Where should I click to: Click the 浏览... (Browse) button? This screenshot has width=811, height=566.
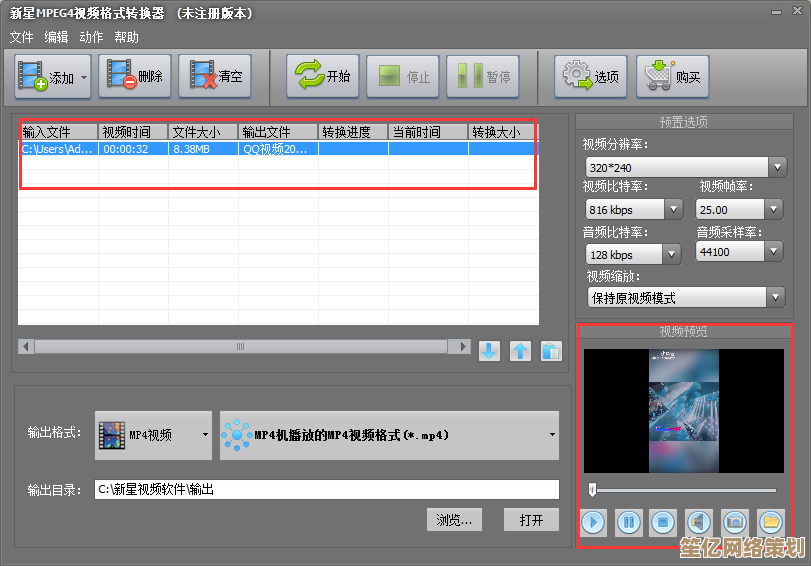[454, 520]
